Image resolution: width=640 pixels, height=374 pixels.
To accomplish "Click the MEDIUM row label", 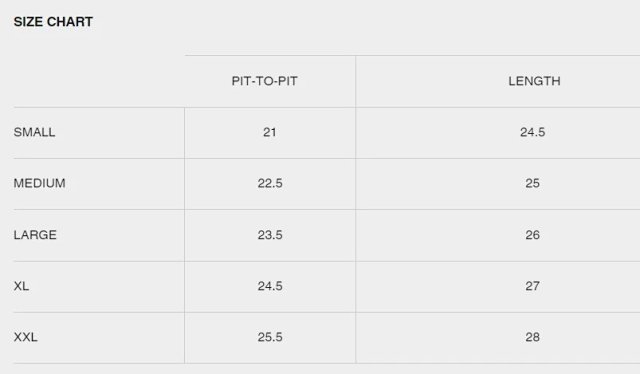I will point(40,183).
